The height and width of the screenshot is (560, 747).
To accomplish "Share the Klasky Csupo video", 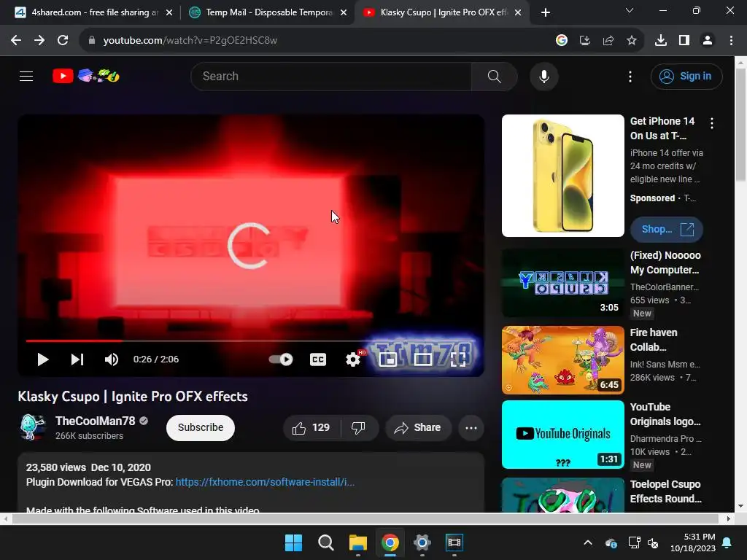I will [x=418, y=427].
